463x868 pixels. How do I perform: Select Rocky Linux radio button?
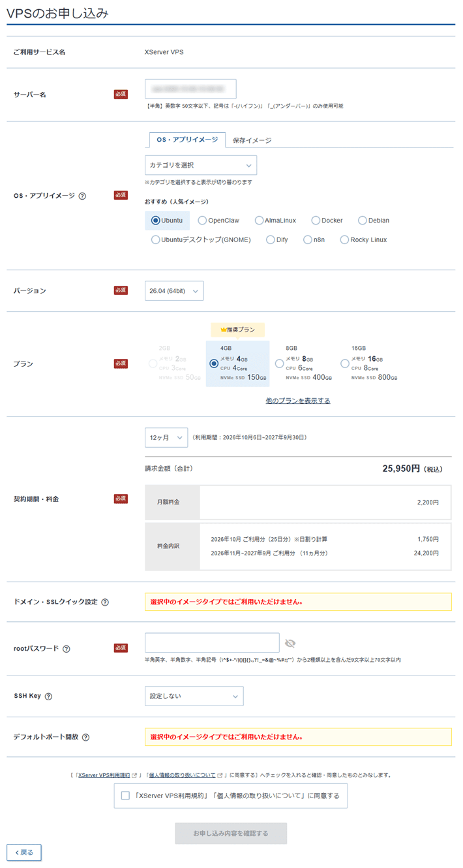(x=344, y=240)
